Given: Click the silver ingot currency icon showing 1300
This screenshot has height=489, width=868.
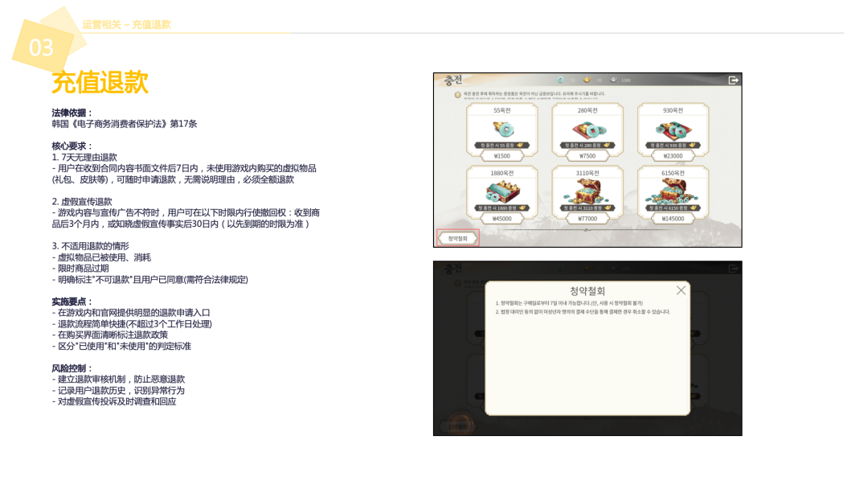Looking at the screenshot, I should (613, 80).
